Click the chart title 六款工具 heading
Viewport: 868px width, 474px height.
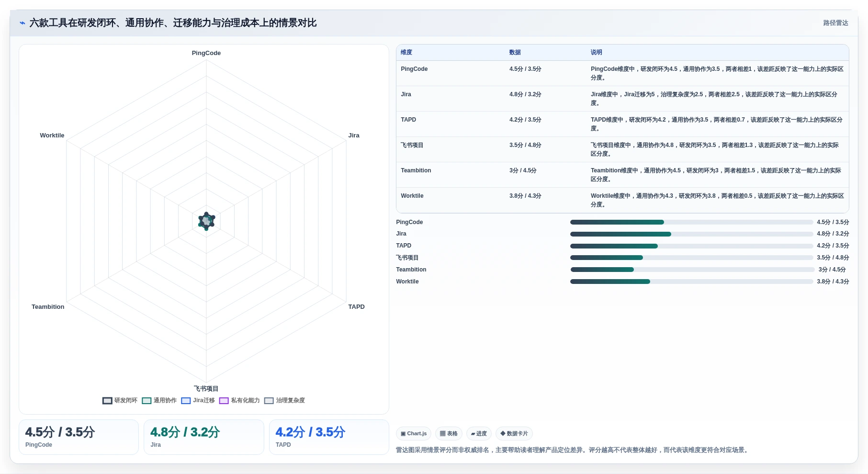[173, 23]
